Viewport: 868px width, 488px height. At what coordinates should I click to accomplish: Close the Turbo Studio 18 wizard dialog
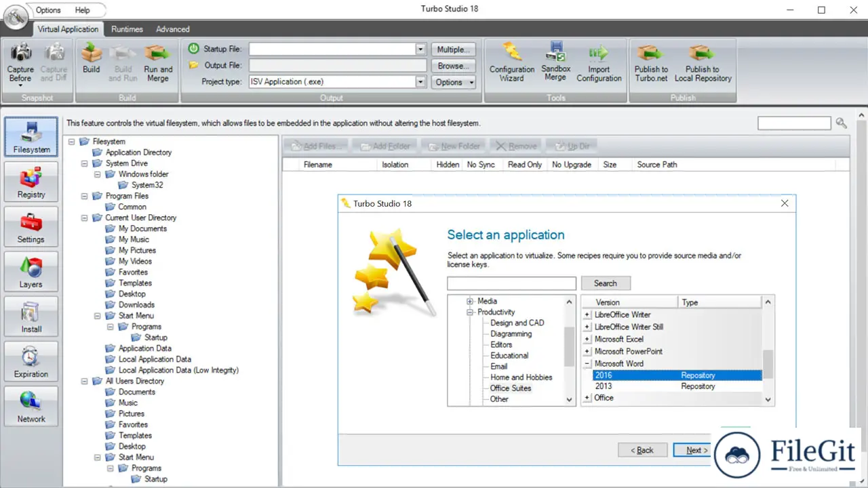(x=785, y=203)
